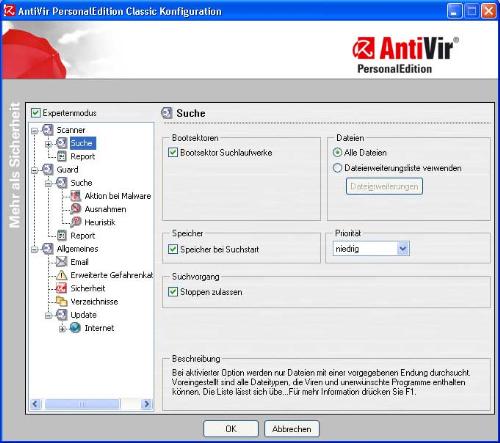This screenshot has width=500, height=443.
Task: Click the Scanner node icon
Action: click(48, 130)
